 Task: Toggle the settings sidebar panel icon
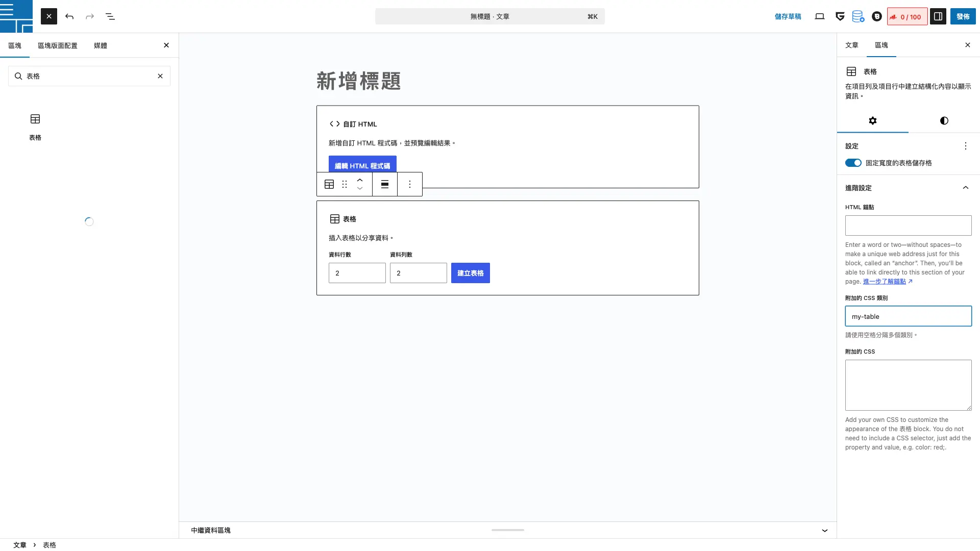point(938,16)
